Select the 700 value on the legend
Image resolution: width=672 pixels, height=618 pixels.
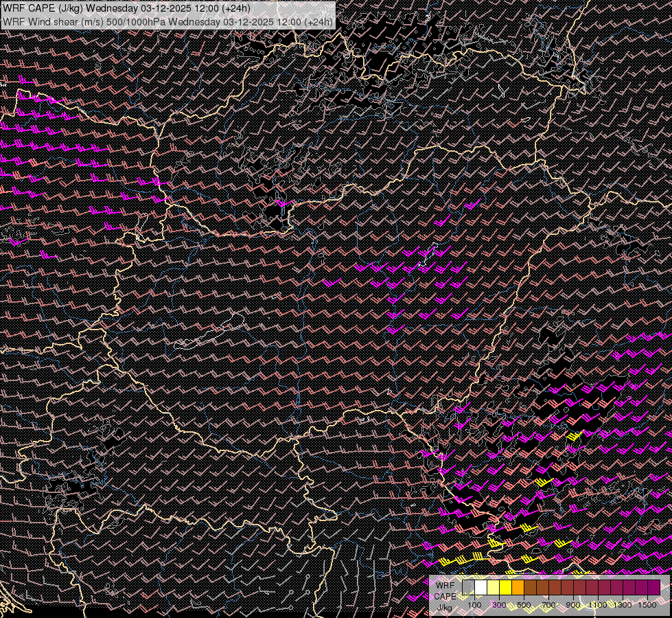[x=548, y=605]
